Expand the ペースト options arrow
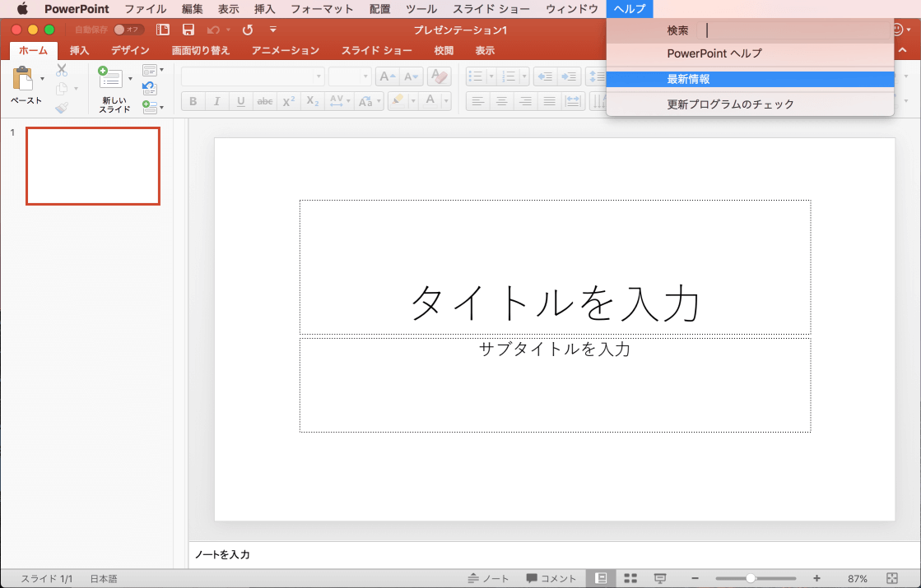The image size is (921, 588). click(x=42, y=80)
